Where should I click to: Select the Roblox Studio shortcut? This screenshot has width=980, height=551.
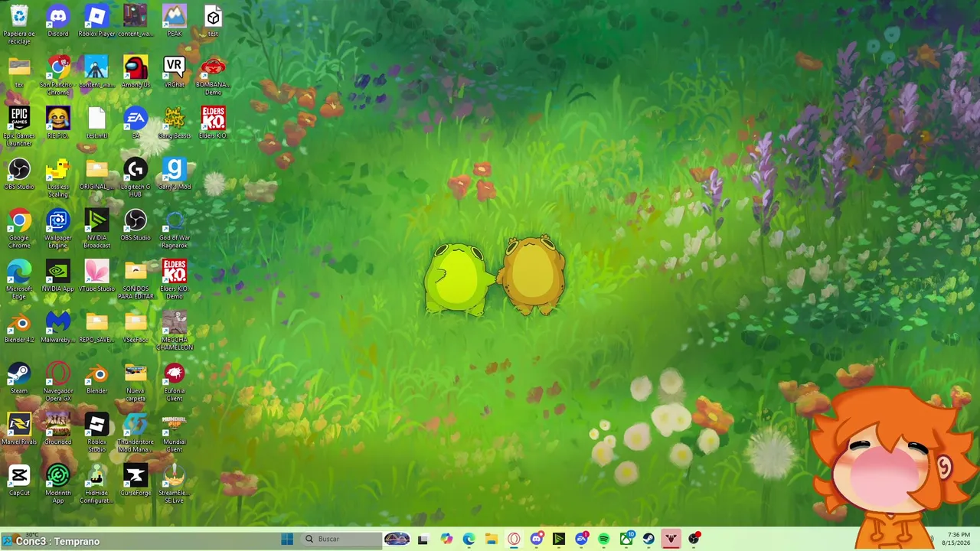(96, 432)
